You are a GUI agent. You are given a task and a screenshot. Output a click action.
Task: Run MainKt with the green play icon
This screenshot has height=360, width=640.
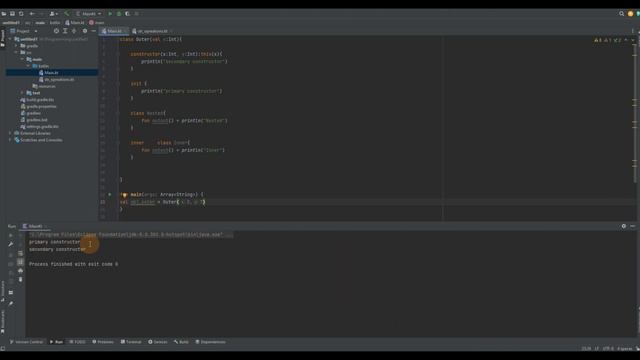110,13
